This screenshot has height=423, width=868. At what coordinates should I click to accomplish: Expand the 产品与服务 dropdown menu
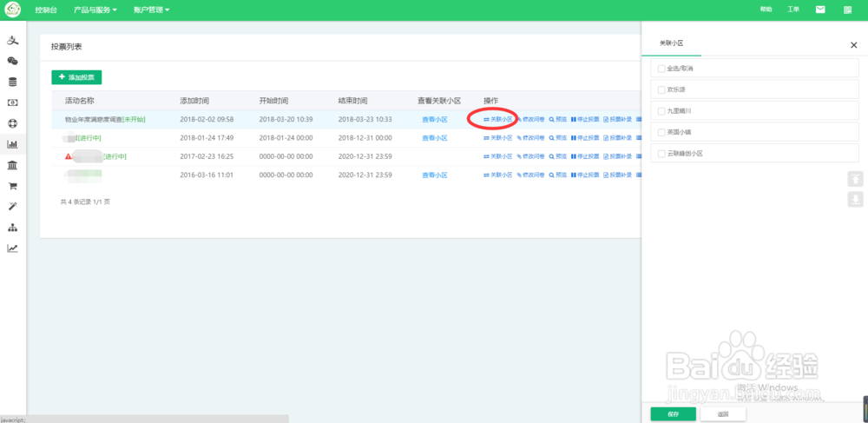95,10
